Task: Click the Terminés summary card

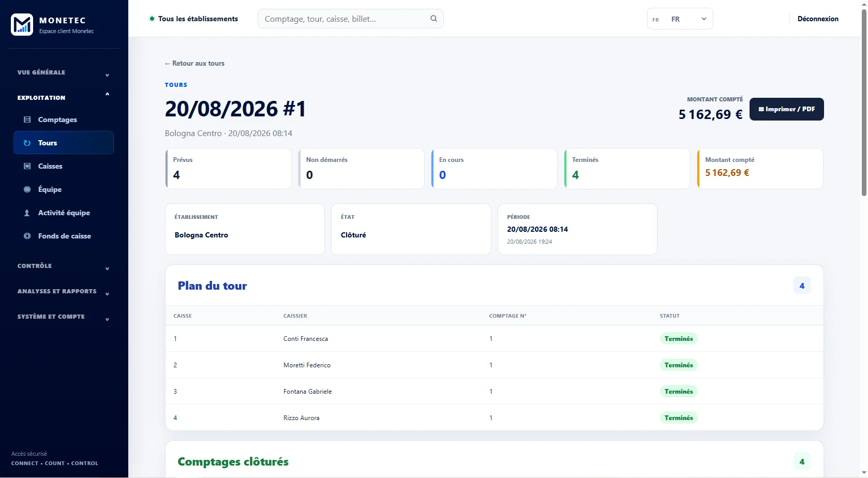Action: click(x=627, y=169)
